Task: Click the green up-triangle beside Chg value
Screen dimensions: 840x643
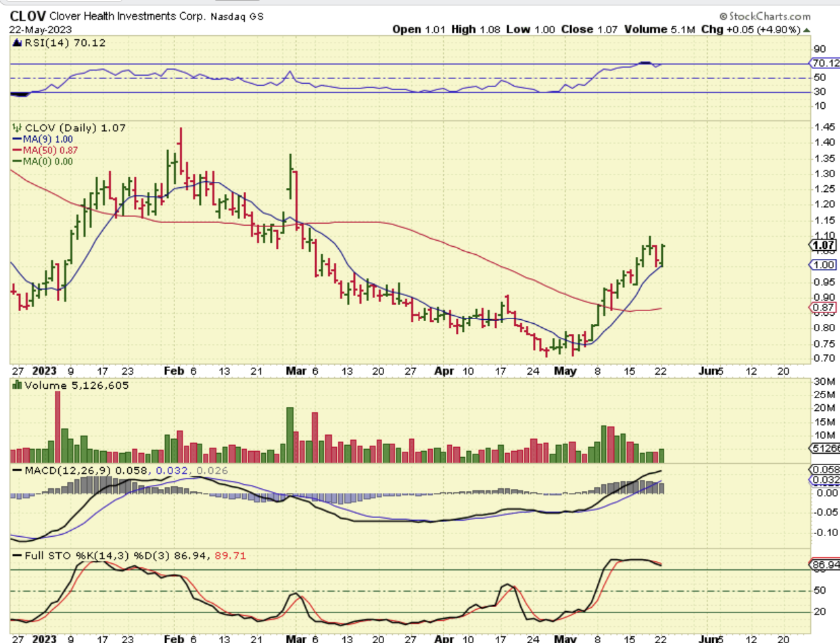Action: click(808, 30)
